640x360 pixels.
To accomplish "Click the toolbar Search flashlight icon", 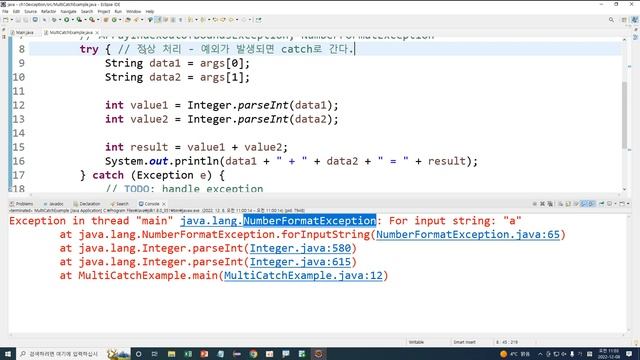I will coord(136,20).
